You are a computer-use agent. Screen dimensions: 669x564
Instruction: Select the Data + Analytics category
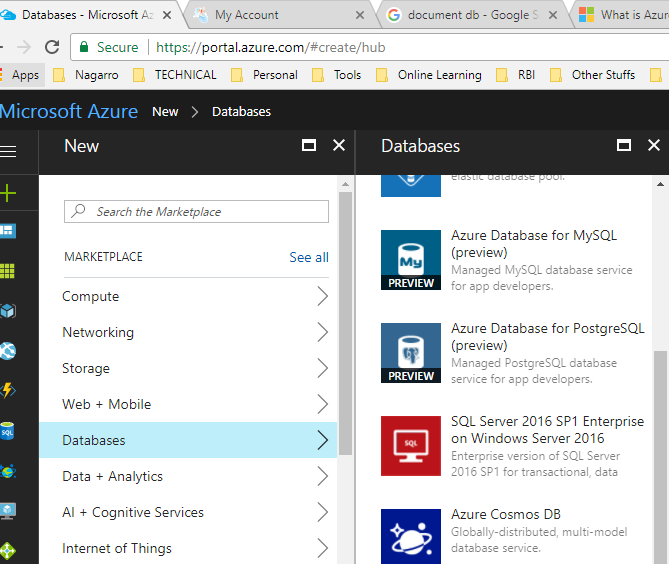point(112,476)
